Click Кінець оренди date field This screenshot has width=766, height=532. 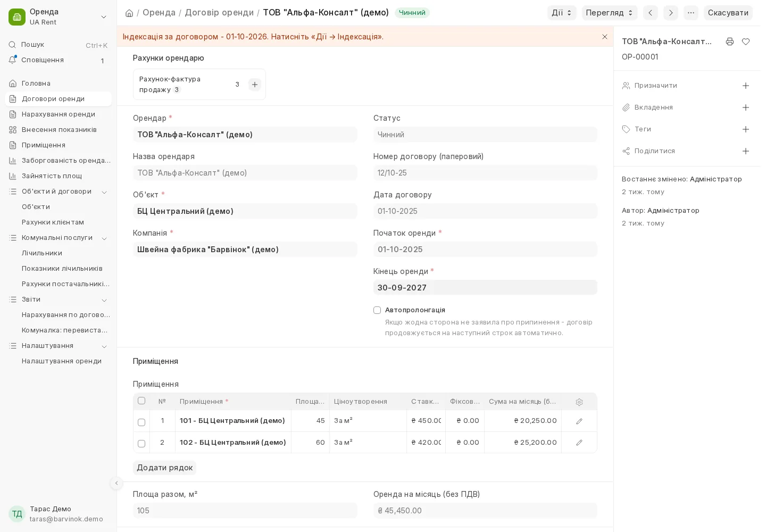point(485,288)
